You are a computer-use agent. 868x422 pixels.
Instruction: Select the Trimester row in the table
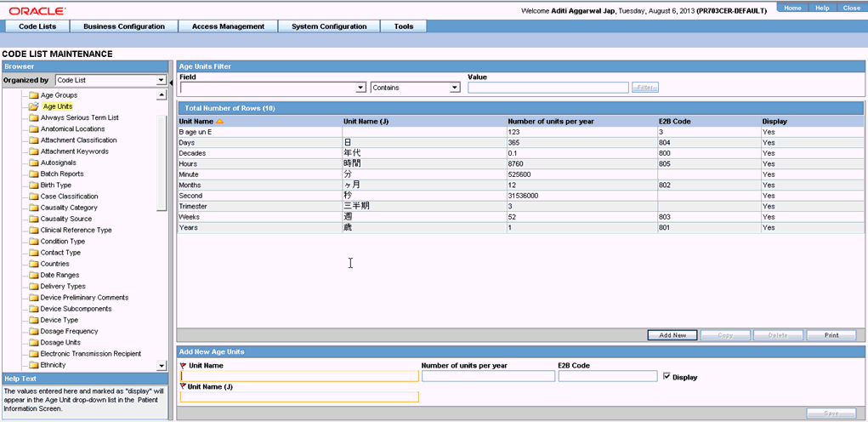coord(520,206)
